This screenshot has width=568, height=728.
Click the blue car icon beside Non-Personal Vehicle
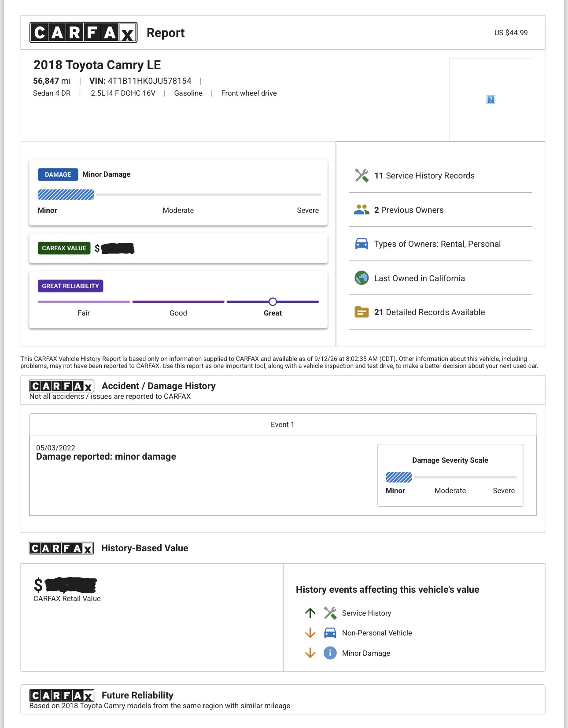click(330, 633)
